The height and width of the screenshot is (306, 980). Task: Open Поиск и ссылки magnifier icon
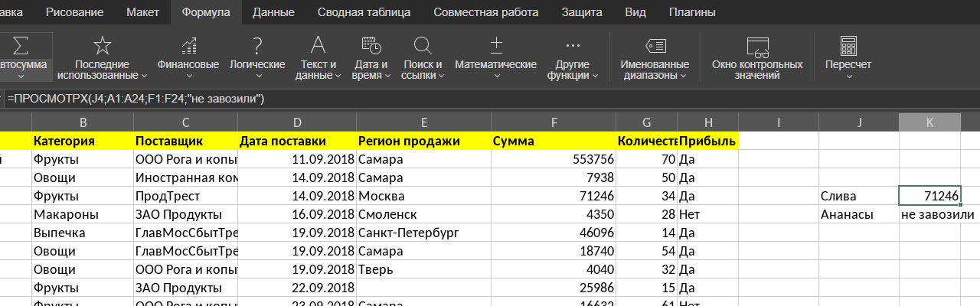(423, 44)
